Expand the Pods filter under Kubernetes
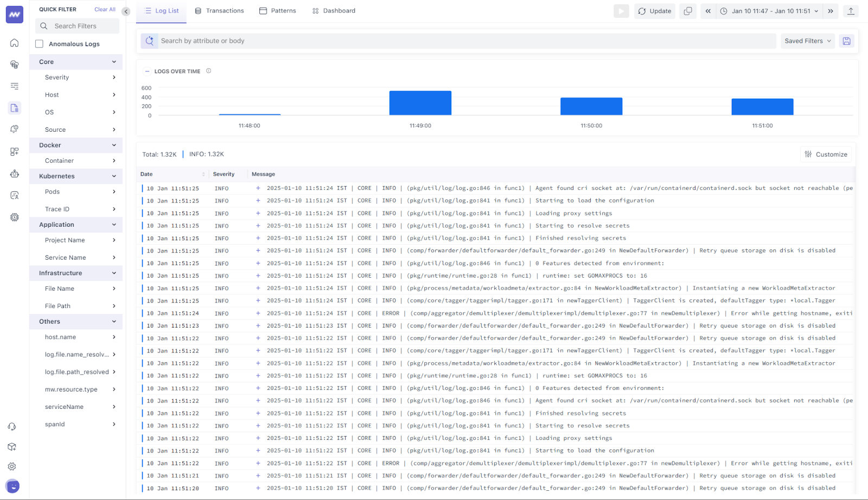The height and width of the screenshot is (500, 868). click(x=114, y=191)
